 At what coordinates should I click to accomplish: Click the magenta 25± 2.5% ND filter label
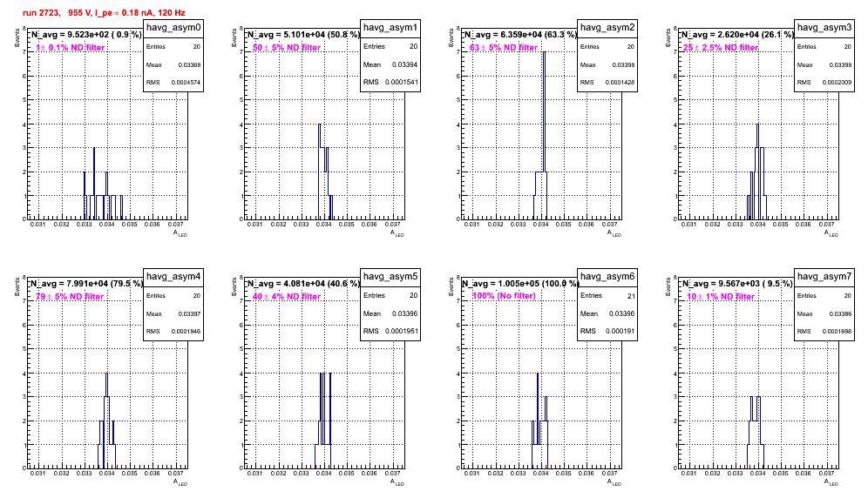pos(721,48)
